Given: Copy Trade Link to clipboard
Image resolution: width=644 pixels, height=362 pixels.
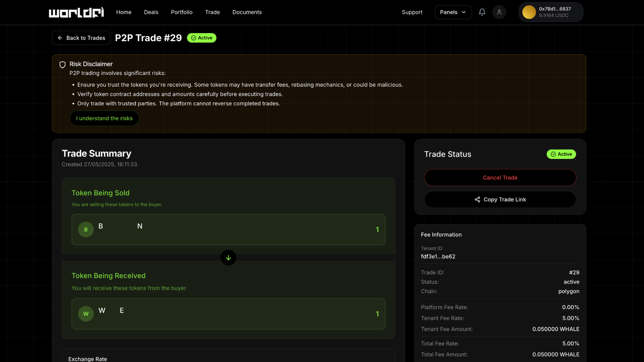Looking at the screenshot, I should coord(500,199).
